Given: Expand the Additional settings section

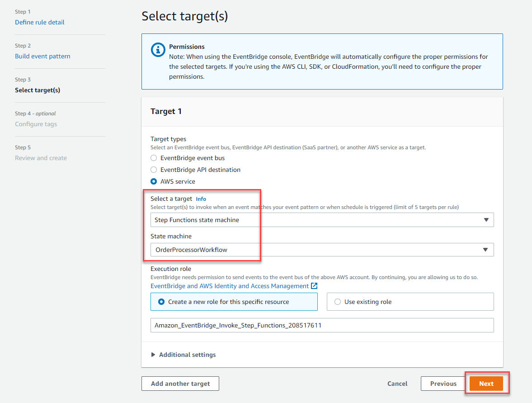Looking at the screenshot, I should pos(184,355).
